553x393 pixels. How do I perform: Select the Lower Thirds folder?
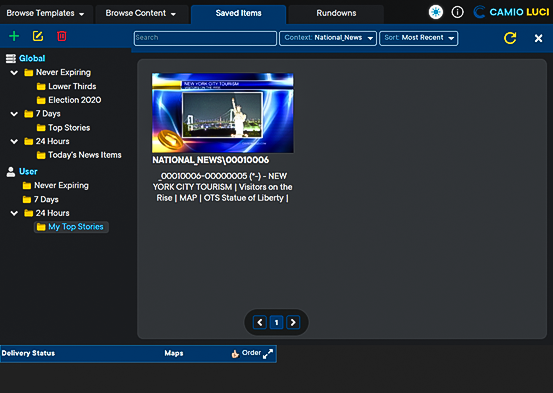[66, 86]
